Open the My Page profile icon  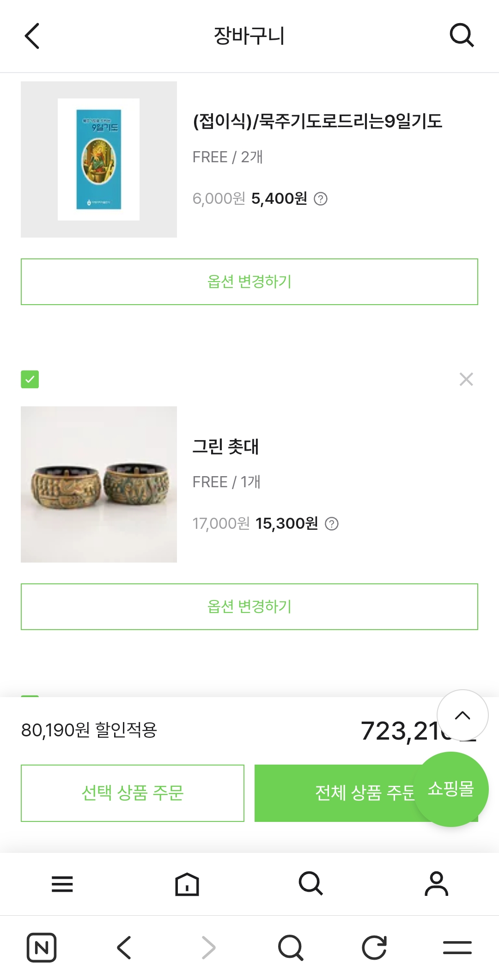[x=436, y=884]
